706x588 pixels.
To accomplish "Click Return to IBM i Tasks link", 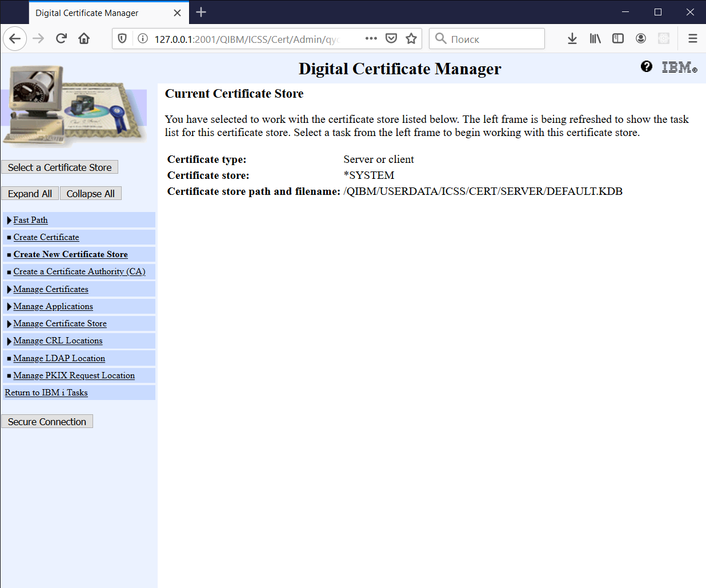I will tap(46, 393).
